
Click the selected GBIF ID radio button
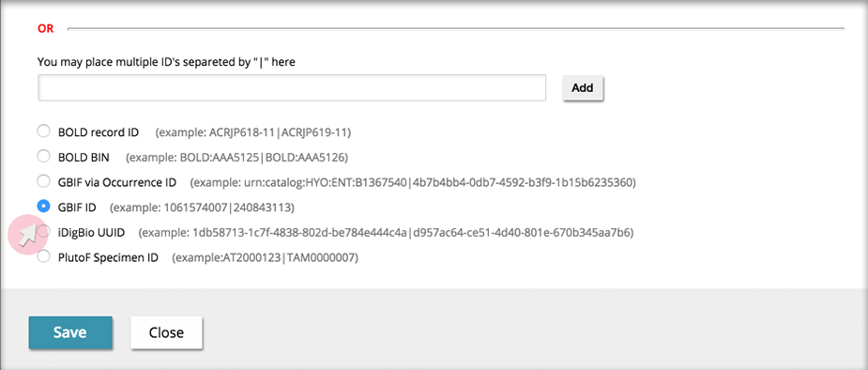click(x=43, y=206)
